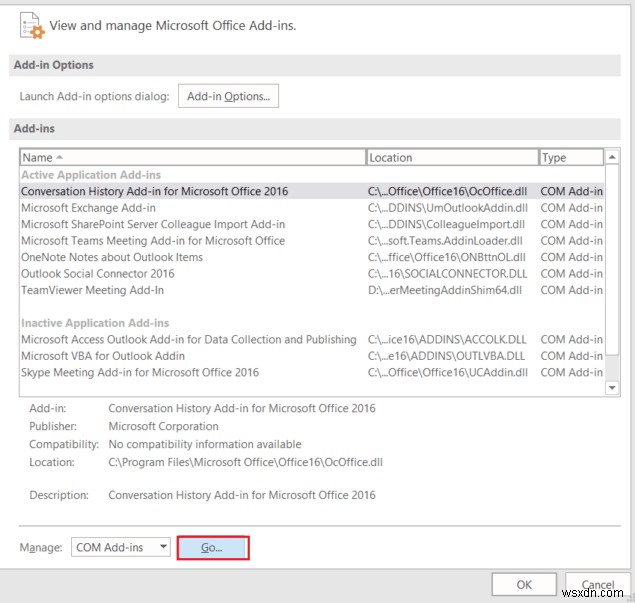The height and width of the screenshot is (603, 635).
Task: Click the UCAddin.dll location cell
Action: pyautogui.click(x=447, y=372)
